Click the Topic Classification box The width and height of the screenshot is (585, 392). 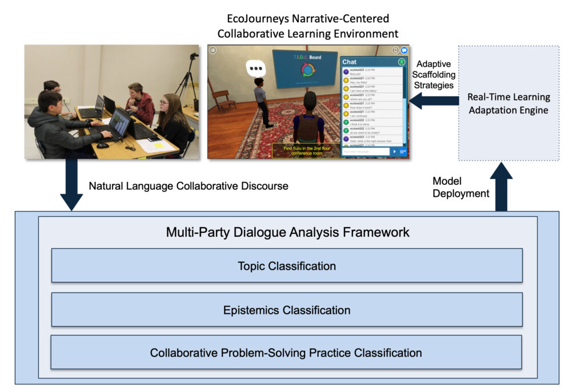point(287,265)
